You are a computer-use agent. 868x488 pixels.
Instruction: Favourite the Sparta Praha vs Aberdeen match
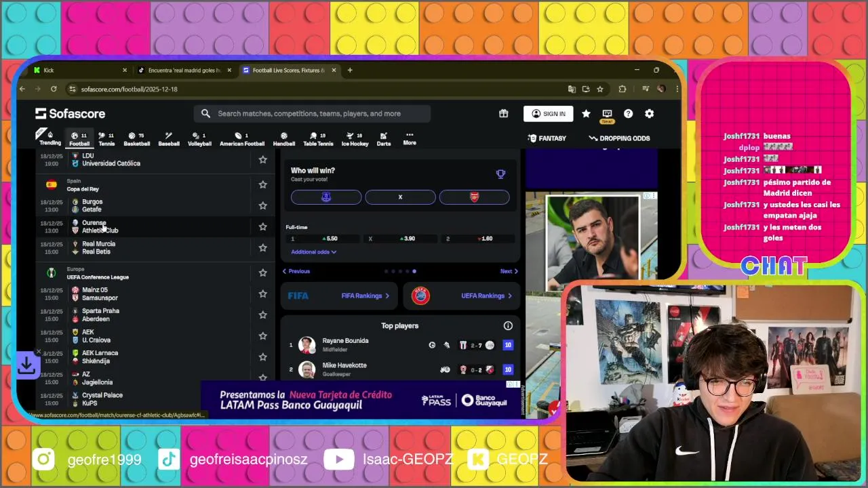coord(262,314)
